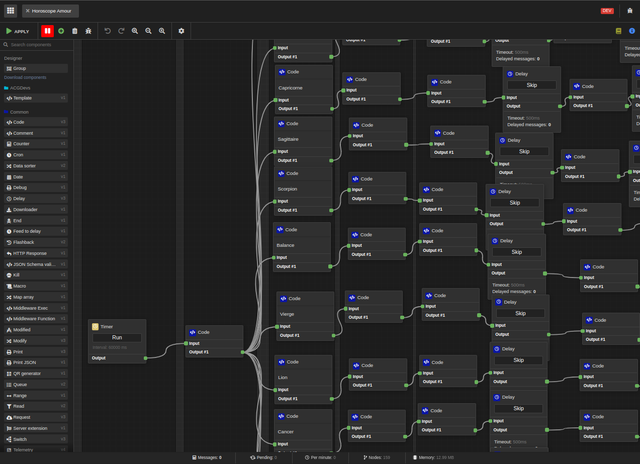Viewport: 640px width, 464px height.
Task: Select the HTTP Response component
Action: click(x=36, y=253)
